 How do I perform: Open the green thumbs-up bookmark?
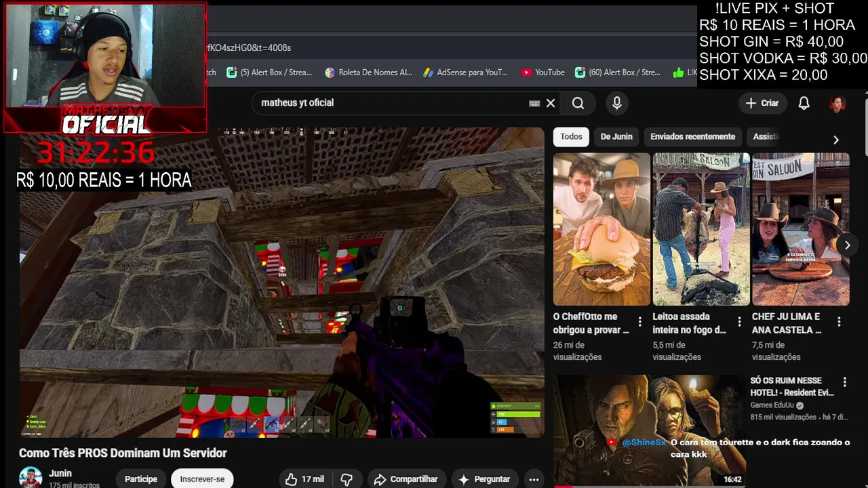(x=684, y=73)
